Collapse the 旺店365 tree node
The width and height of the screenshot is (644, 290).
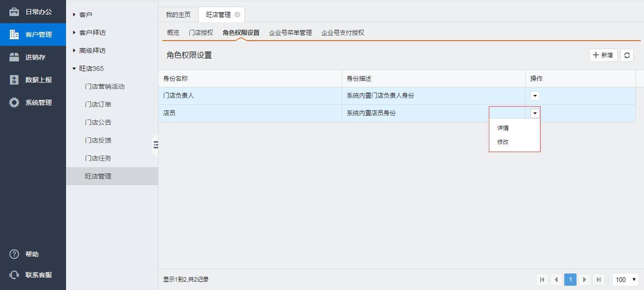pyautogui.click(x=75, y=68)
